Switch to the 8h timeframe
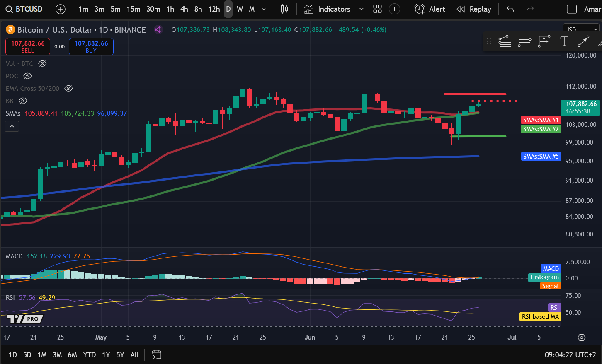The image size is (602, 364). point(198,9)
